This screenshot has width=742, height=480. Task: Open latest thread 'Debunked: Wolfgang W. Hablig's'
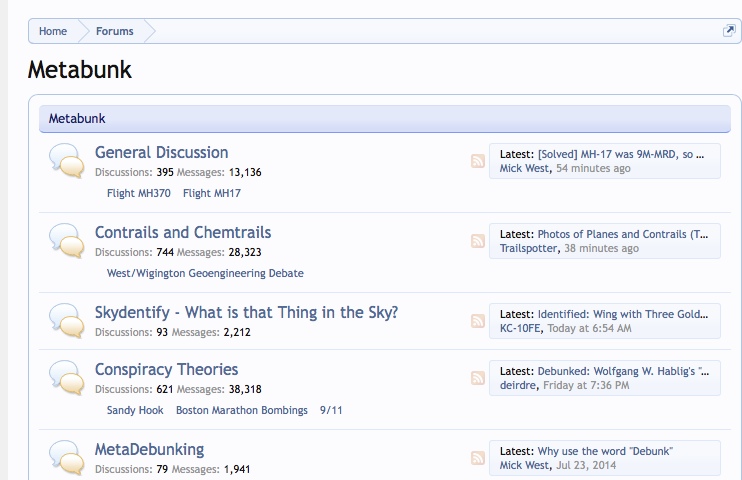623,371
